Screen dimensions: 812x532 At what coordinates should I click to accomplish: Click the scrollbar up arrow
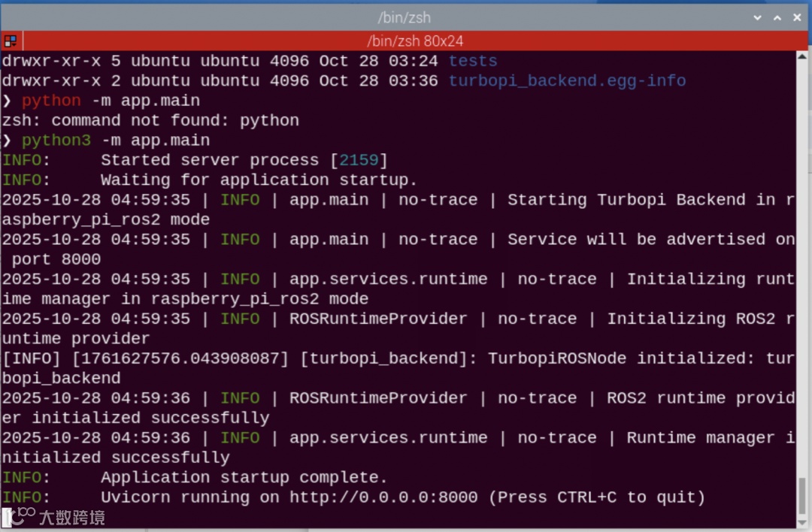pos(802,56)
